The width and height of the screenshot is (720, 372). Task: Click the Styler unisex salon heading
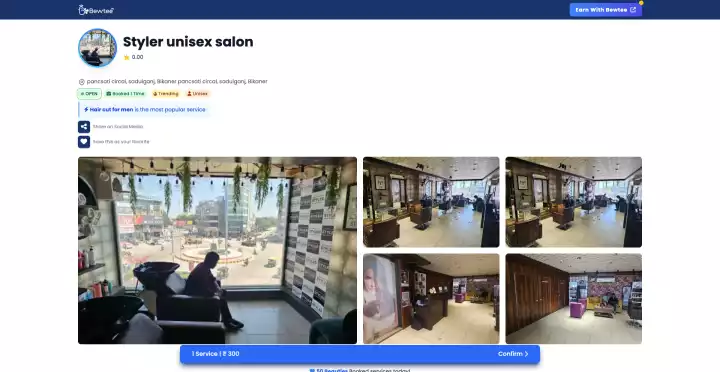[188, 42]
